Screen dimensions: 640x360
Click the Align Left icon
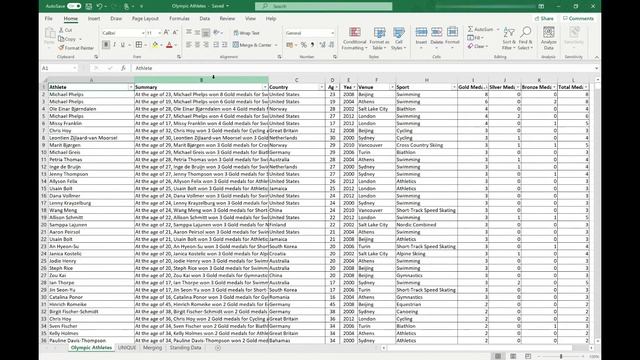pyautogui.click(x=189, y=45)
